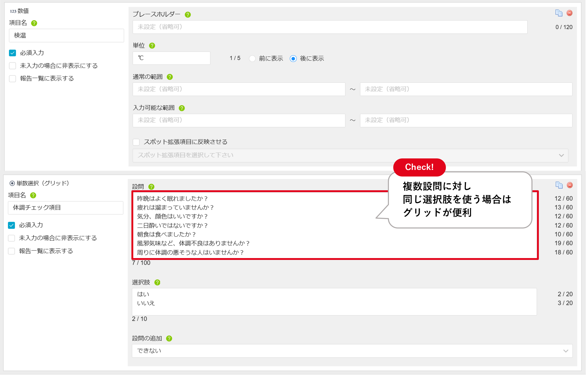Click copy icon for 検温 numeric item
This screenshot has height=383, width=588.
559,13
